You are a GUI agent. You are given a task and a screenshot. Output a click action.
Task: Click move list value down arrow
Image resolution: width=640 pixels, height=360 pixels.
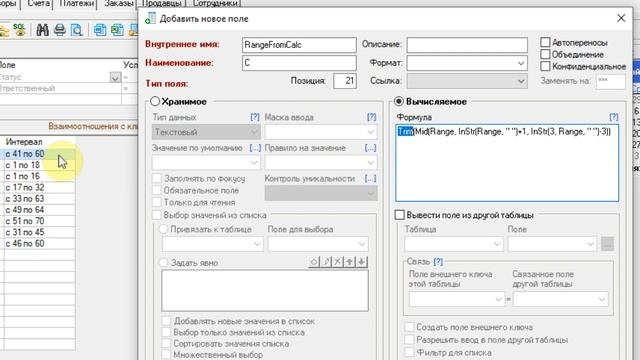361,262
